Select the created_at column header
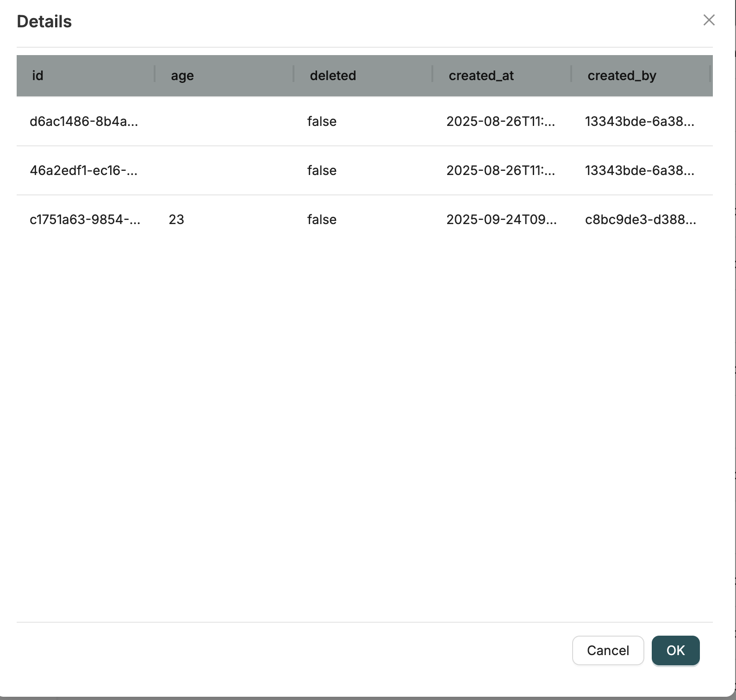Image resolution: width=736 pixels, height=700 pixels. (x=502, y=75)
